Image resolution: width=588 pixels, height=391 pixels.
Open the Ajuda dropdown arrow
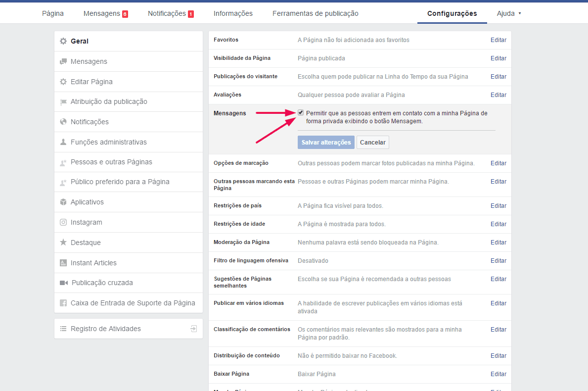pyautogui.click(x=520, y=13)
